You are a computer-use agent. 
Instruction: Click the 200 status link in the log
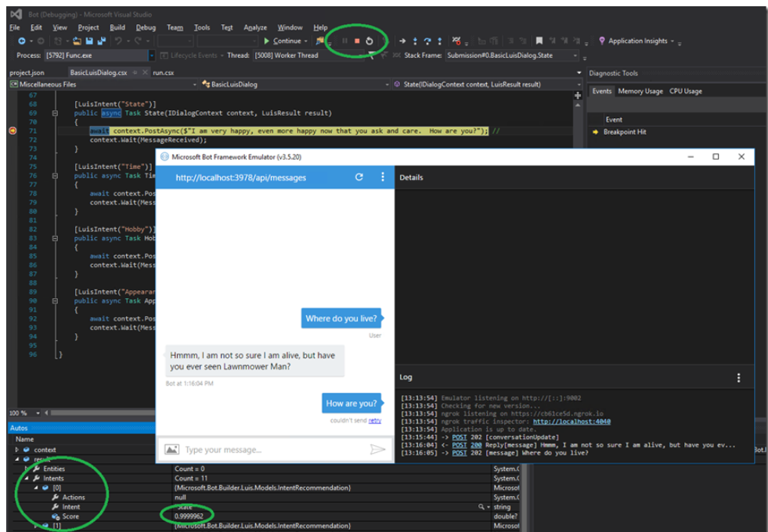[476, 445]
